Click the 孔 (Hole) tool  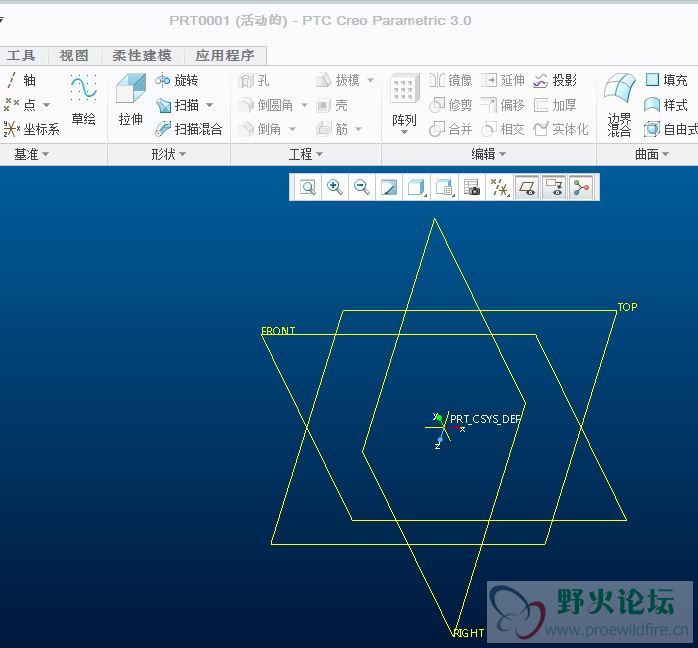pyautogui.click(x=254, y=81)
